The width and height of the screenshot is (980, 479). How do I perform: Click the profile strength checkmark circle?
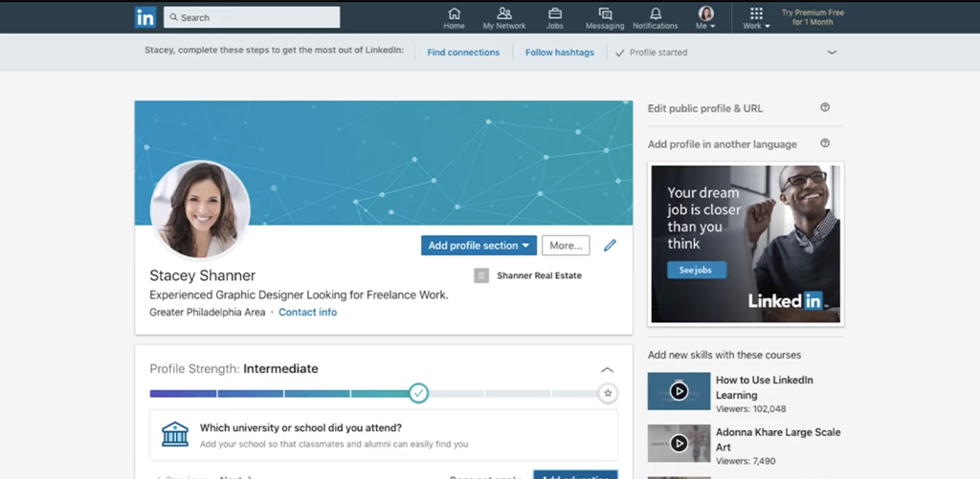tap(418, 393)
